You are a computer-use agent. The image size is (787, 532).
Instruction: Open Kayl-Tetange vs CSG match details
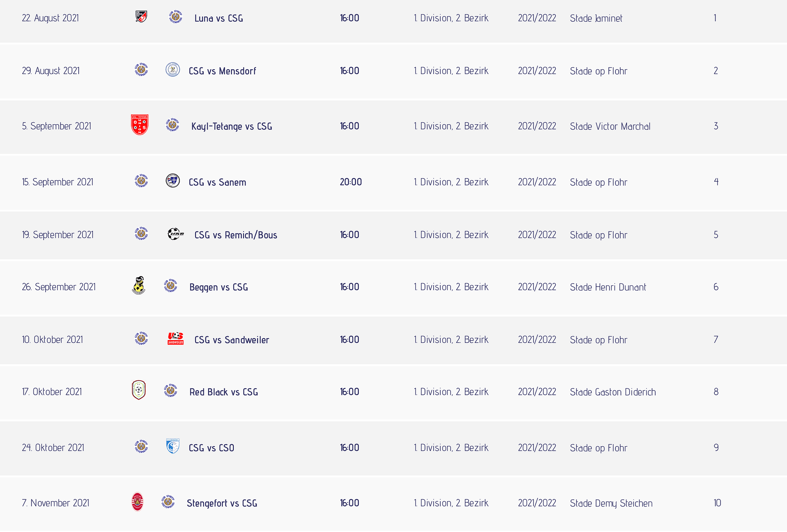[232, 127]
